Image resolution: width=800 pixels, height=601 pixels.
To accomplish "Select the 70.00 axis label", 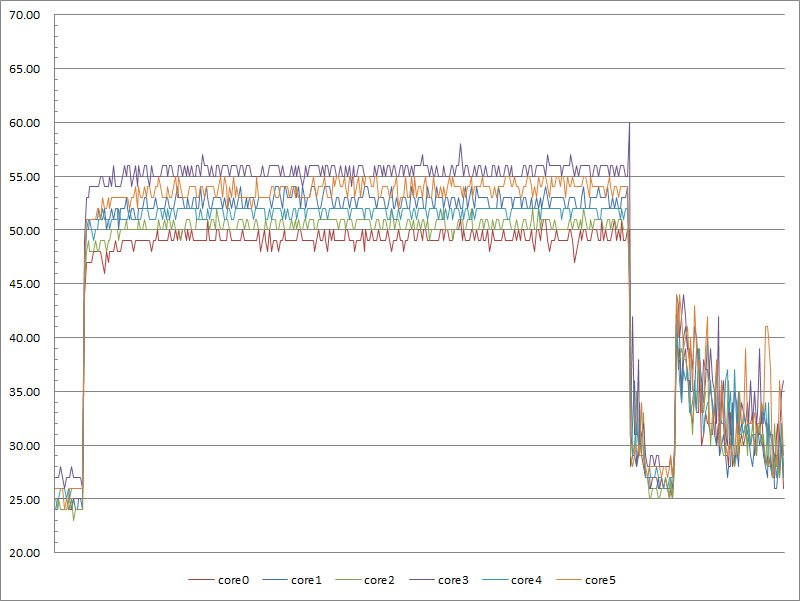I will pyautogui.click(x=24, y=15).
